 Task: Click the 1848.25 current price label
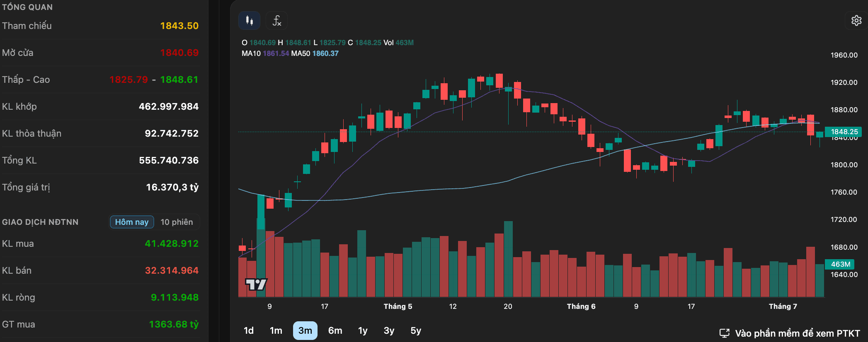point(844,132)
